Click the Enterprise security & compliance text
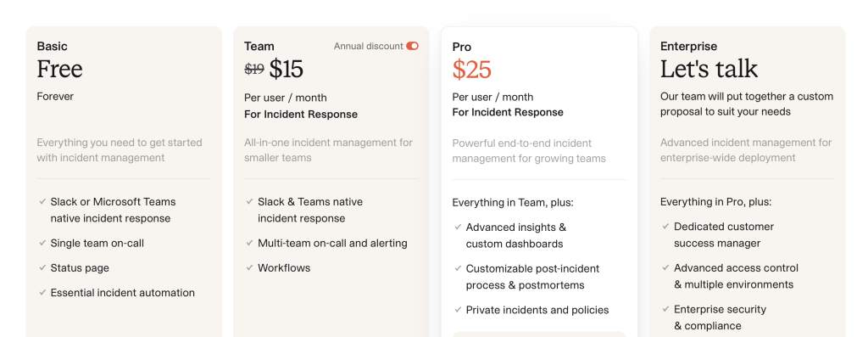 (x=720, y=317)
